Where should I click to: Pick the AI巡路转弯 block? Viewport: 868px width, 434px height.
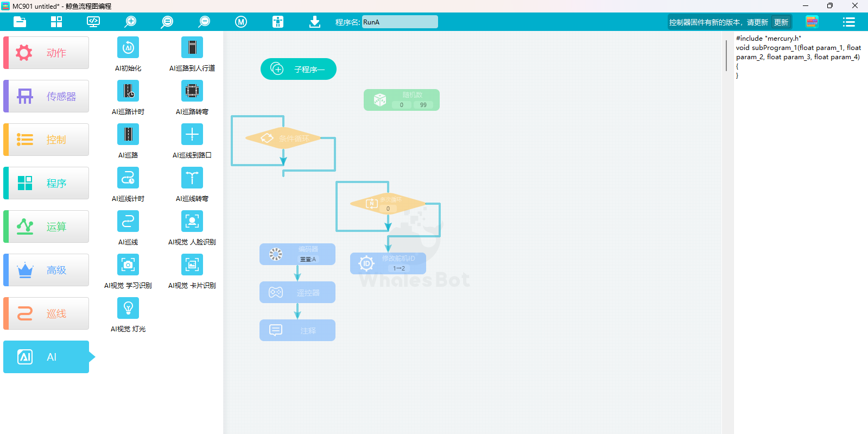coord(192,91)
